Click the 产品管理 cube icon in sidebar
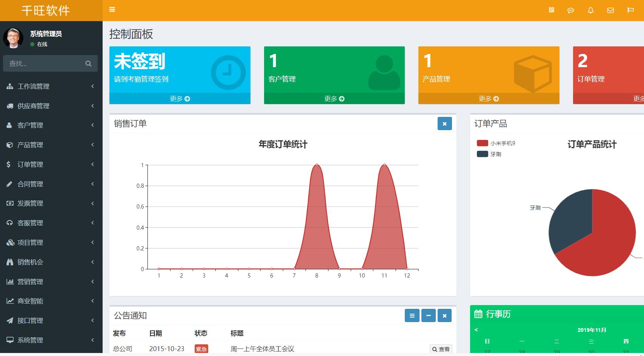Screen dimensions: 644x356 pos(9,145)
